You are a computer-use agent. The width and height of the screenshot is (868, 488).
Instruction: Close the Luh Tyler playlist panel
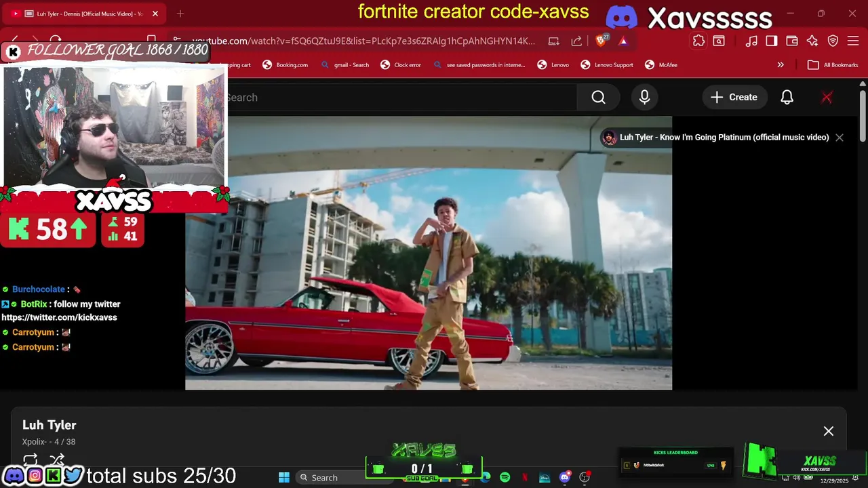click(829, 431)
